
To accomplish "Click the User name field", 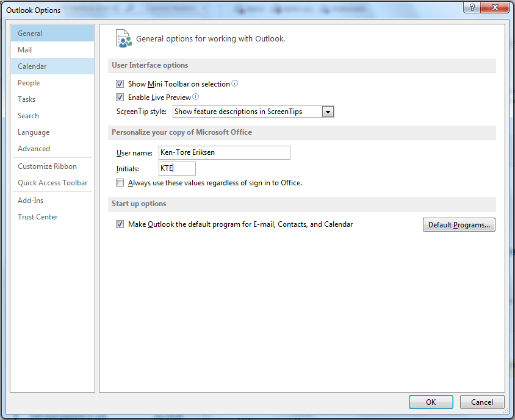I will pos(225,152).
